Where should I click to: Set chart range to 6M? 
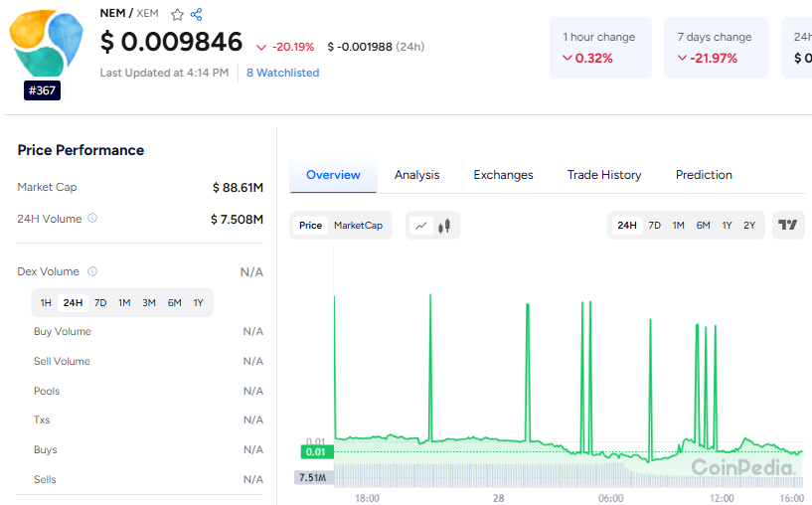[703, 226]
